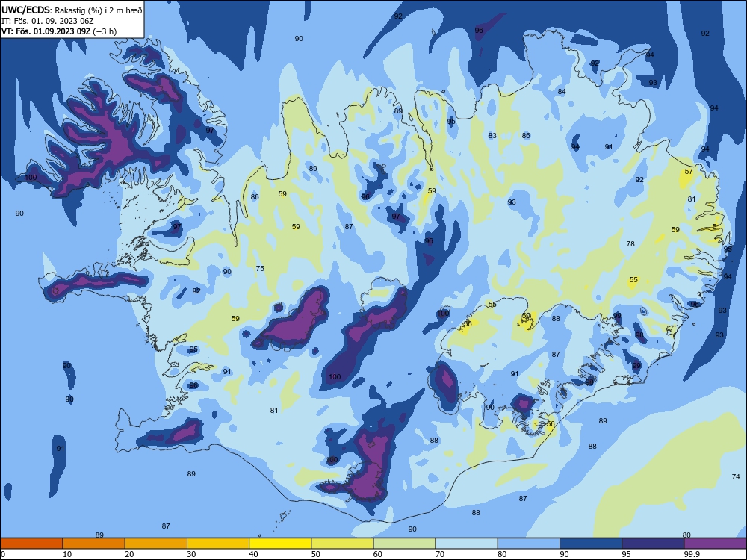The width and height of the screenshot is (747, 560).
Task: Click the humidity value '84' on the map
Action: [562, 91]
